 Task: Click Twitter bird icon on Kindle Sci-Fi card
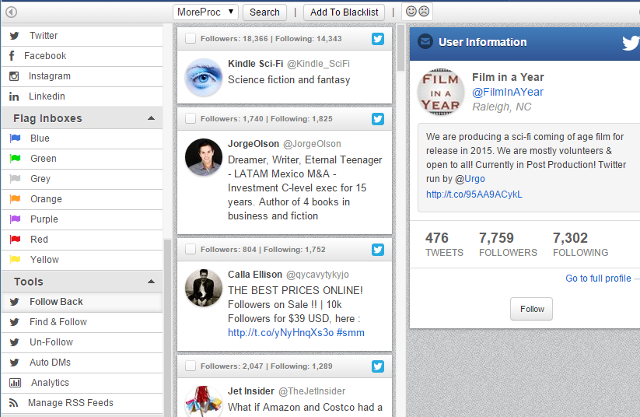[379, 39]
